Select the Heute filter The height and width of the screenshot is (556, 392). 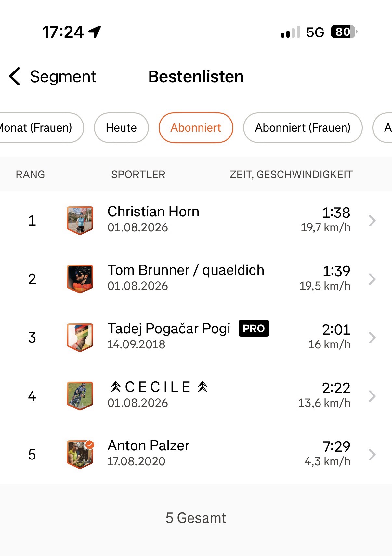(x=121, y=128)
